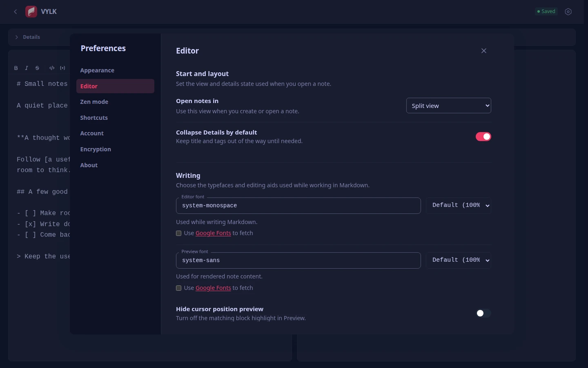Disable Collapse Details by default toggle
This screenshot has height=368, width=588.
[483, 137]
